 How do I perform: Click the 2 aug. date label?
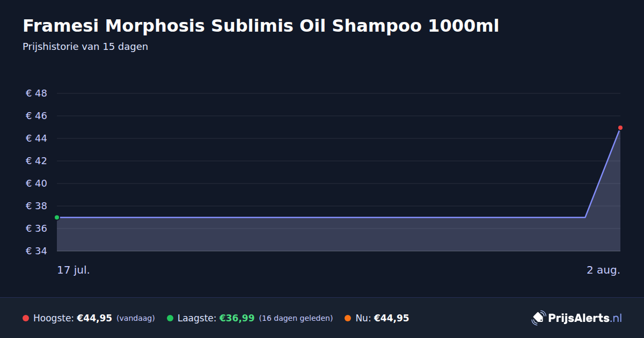603,270
